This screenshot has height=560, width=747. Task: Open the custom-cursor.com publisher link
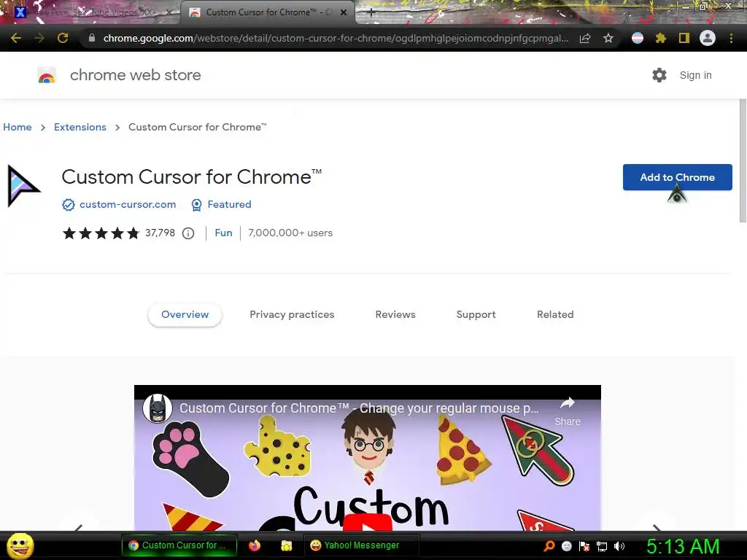128,204
